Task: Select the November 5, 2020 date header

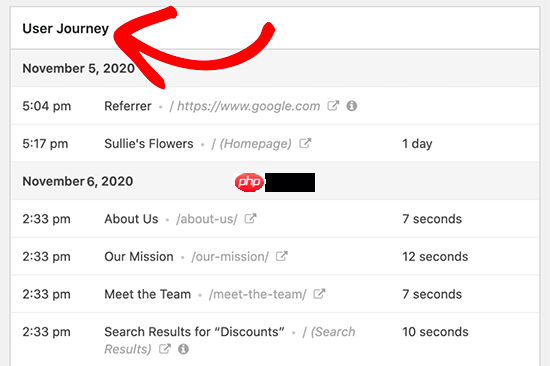Action: (x=79, y=68)
